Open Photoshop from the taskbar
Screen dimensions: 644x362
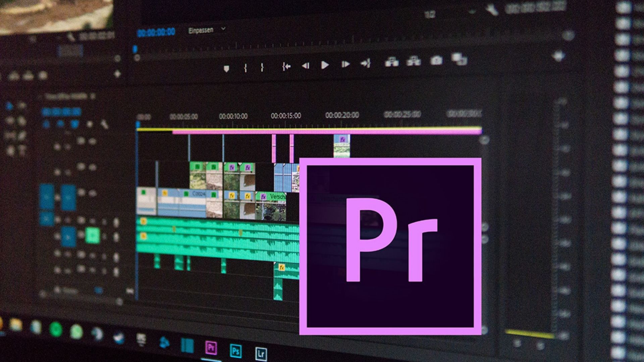[236, 351]
